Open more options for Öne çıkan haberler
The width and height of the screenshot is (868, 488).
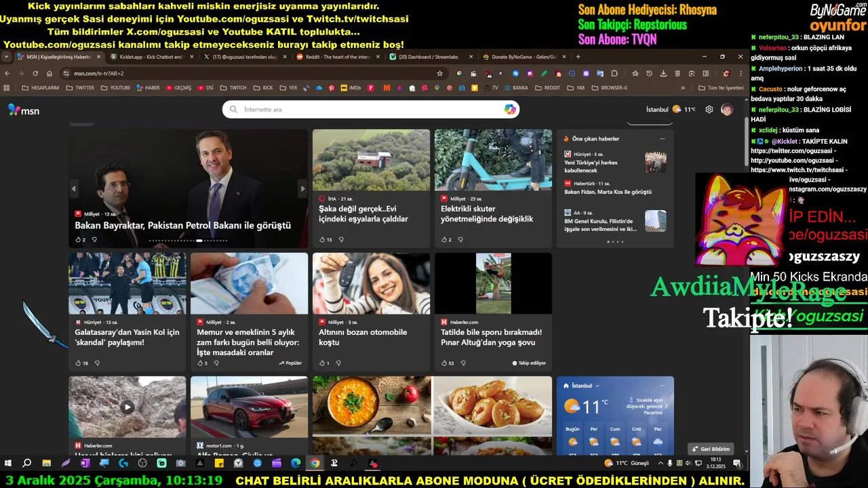tap(662, 138)
